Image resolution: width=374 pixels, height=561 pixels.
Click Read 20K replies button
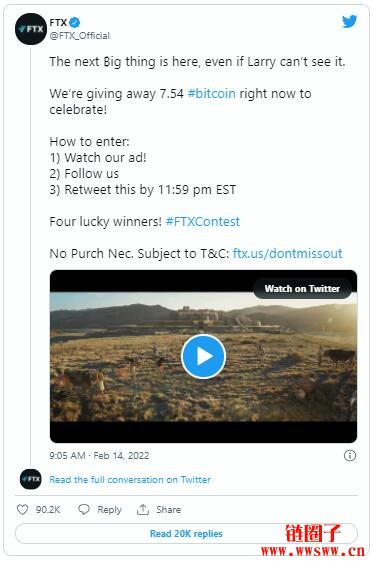pos(186,533)
